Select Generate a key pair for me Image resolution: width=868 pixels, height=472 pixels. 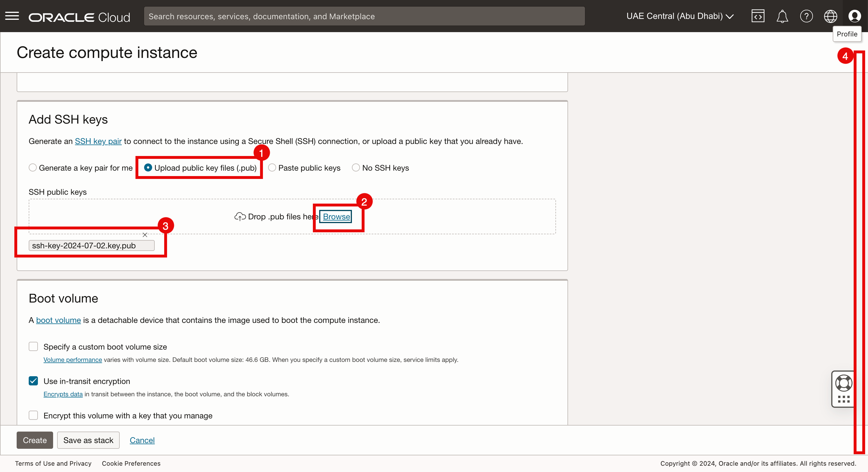tap(33, 168)
